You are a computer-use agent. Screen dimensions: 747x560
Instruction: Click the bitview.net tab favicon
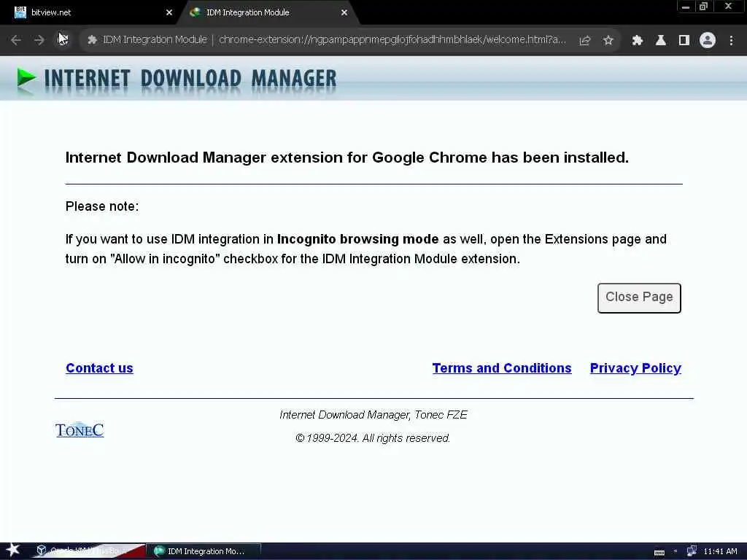(x=20, y=12)
